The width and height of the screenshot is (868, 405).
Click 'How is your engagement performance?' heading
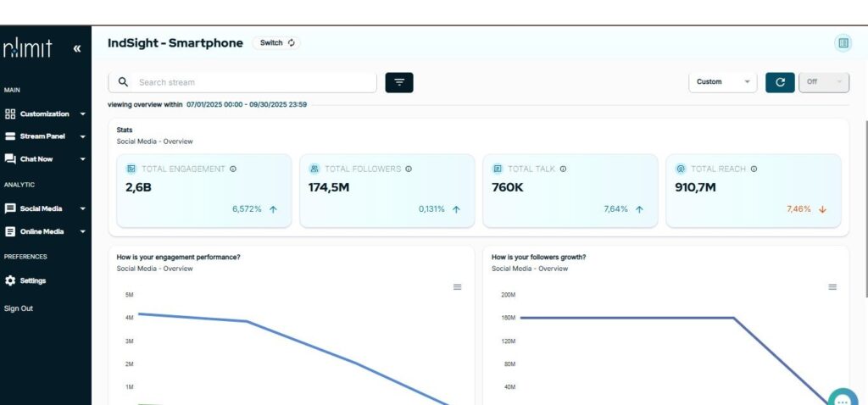pos(178,258)
